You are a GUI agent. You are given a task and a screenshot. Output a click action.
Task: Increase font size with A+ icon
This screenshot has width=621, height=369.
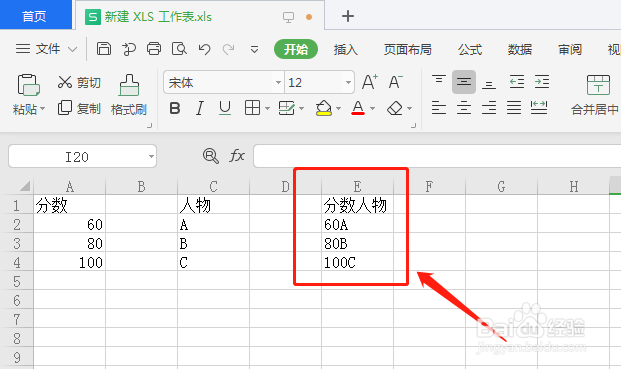[370, 82]
